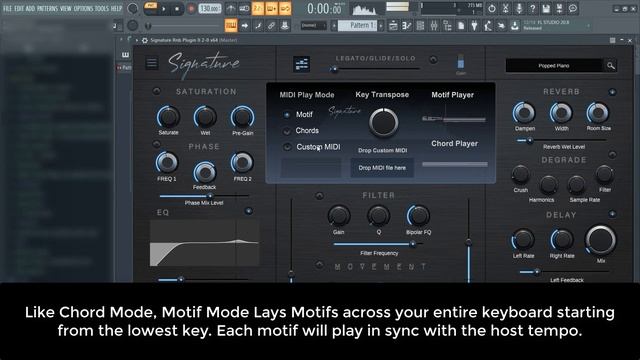Open the Motif Player dropdown
This screenshot has width=640, height=360.
pyautogui.click(x=453, y=119)
